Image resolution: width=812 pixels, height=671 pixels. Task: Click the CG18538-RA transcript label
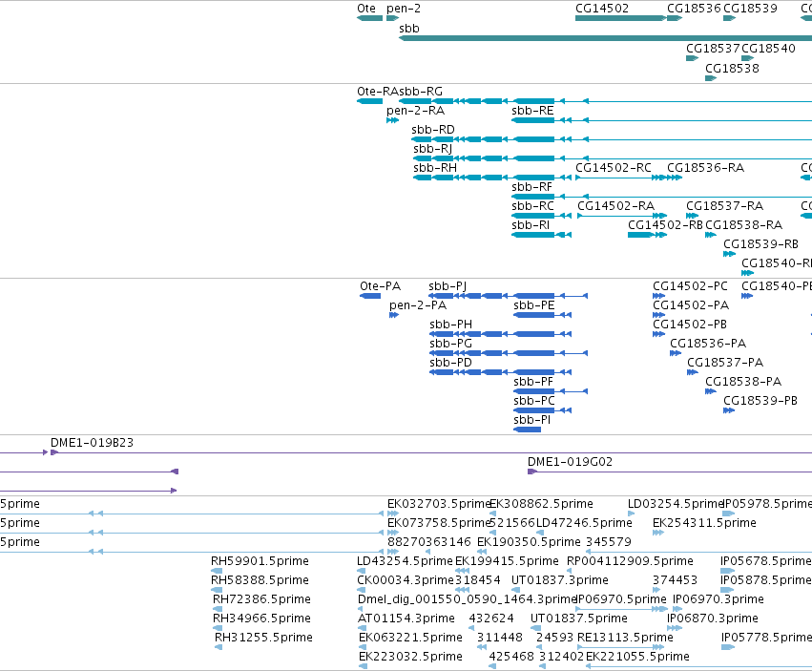click(743, 225)
